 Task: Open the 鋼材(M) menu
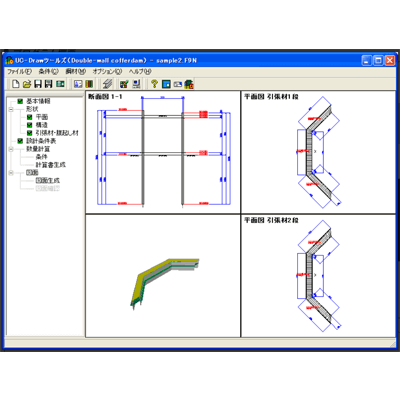76,71
